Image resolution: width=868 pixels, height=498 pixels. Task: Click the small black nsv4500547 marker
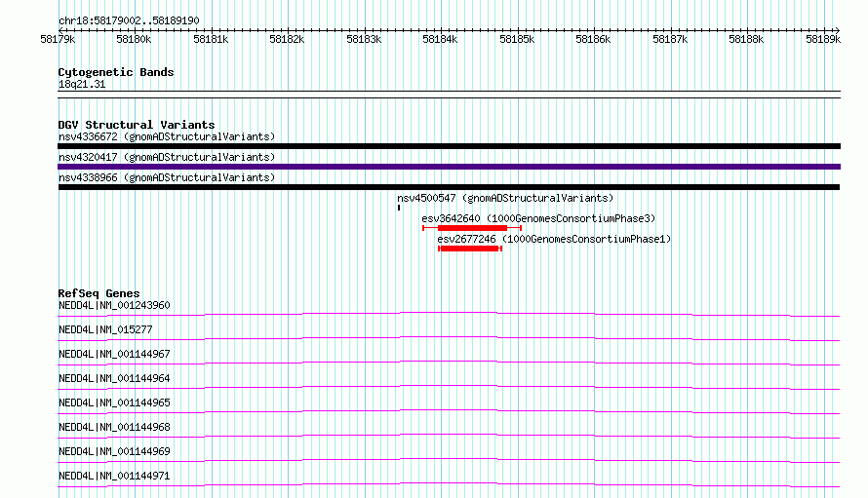point(399,208)
